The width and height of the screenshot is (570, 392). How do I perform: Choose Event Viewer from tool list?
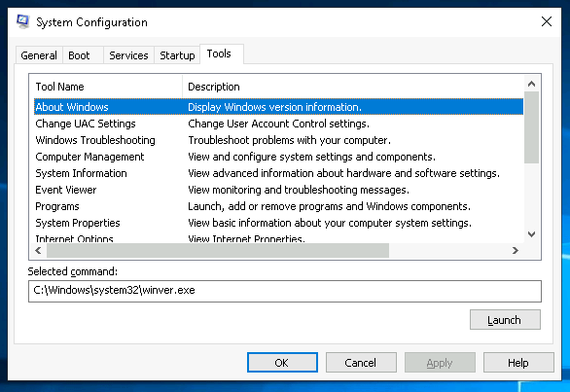tap(278, 190)
